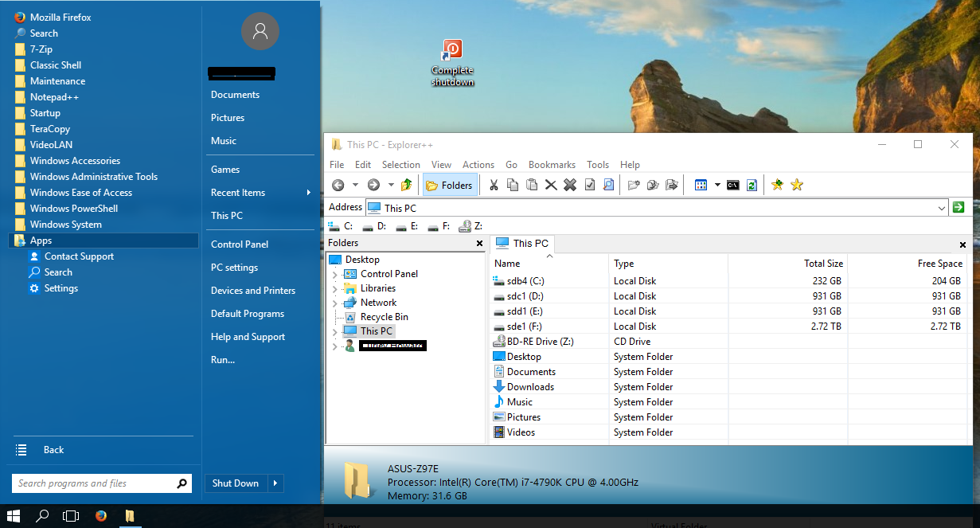
Task: Open Properties via checkmark icon
Action: point(590,185)
